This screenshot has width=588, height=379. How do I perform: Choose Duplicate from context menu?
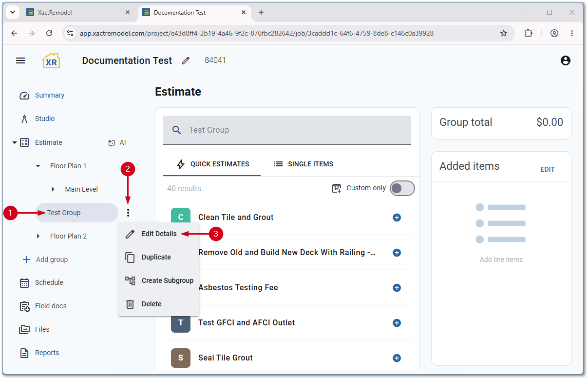pyautogui.click(x=159, y=257)
